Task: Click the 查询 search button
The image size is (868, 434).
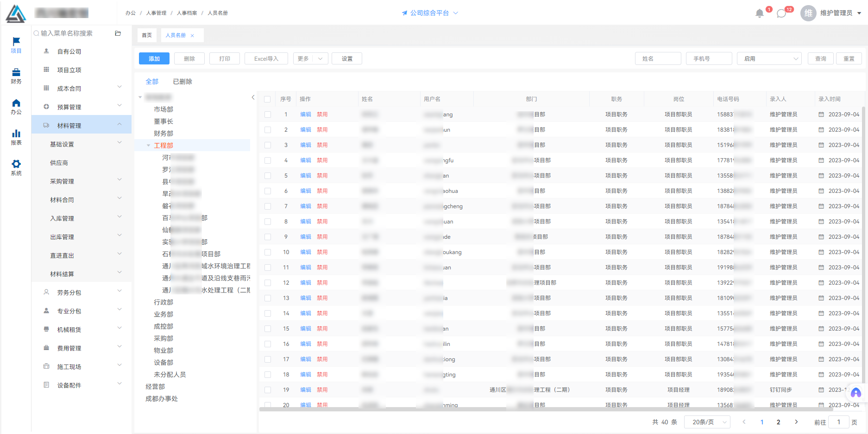Action: coord(821,58)
